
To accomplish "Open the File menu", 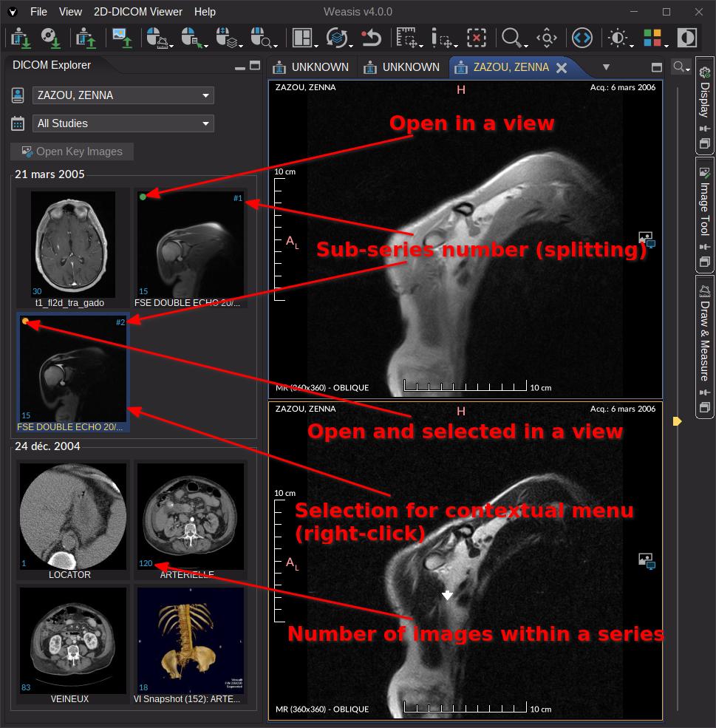I will tap(38, 12).
